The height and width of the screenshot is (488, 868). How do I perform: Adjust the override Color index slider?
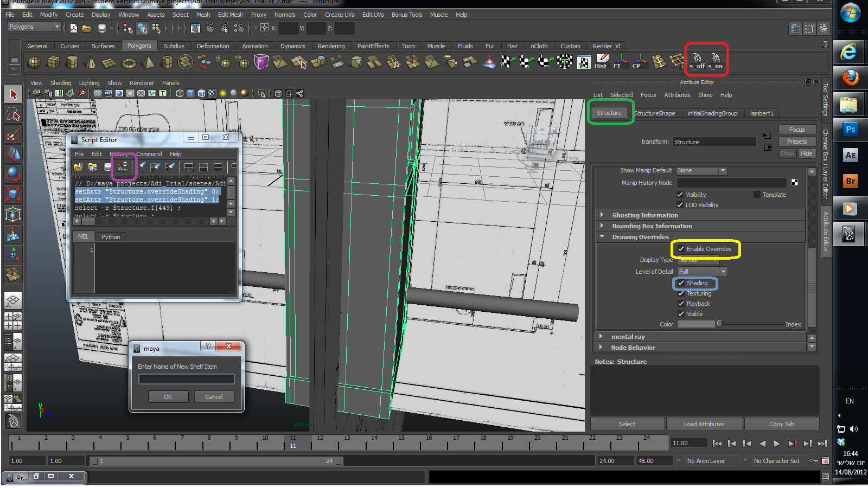pyautogui.click(x=719, y=324)
